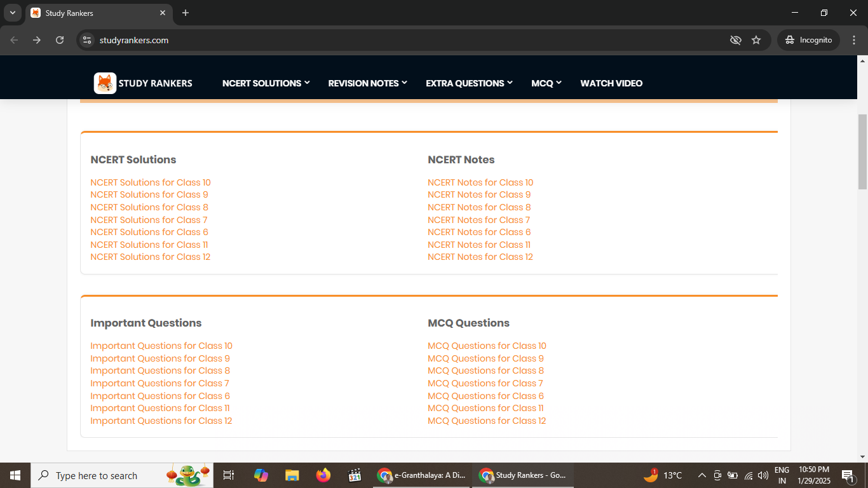Expand the REVISION NOTES menu
Screen dimensions: 868x488
coord(367,83)
